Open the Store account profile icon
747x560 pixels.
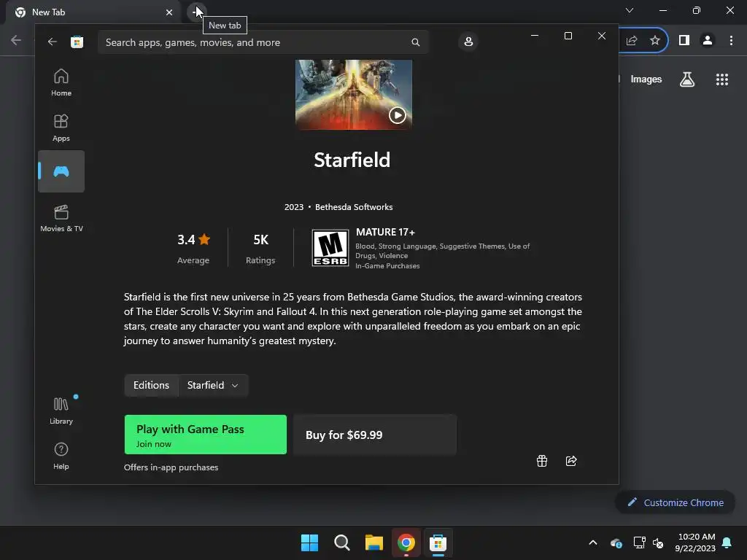tap(468, 42)
